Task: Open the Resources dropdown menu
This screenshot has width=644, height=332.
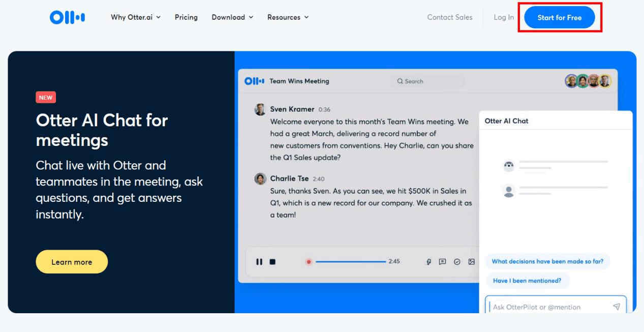Action: (x=288, y=17)
